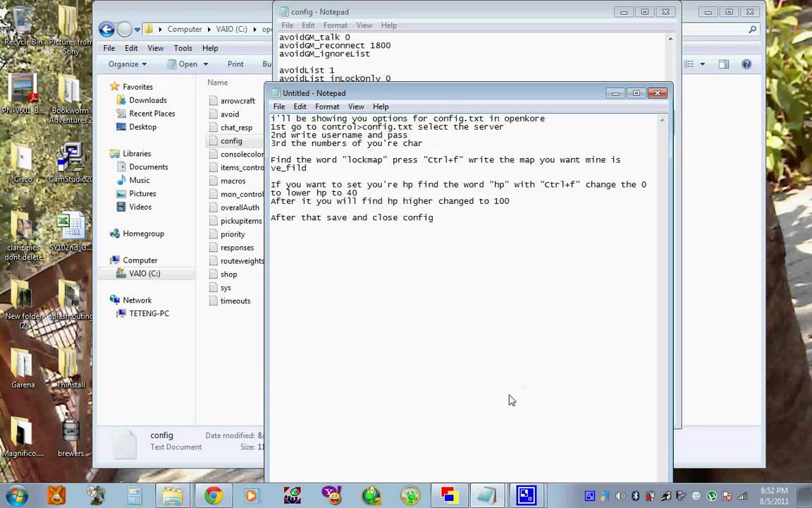Launch Google Chrome from the taskbar
The width and height of the screenshot is (812, 508).
click(213, 495)
